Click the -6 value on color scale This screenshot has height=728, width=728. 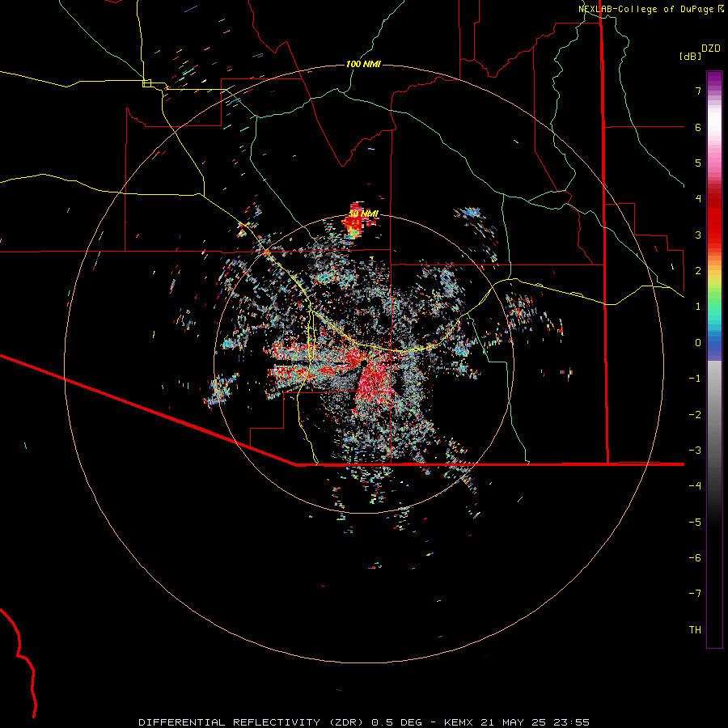695,558
